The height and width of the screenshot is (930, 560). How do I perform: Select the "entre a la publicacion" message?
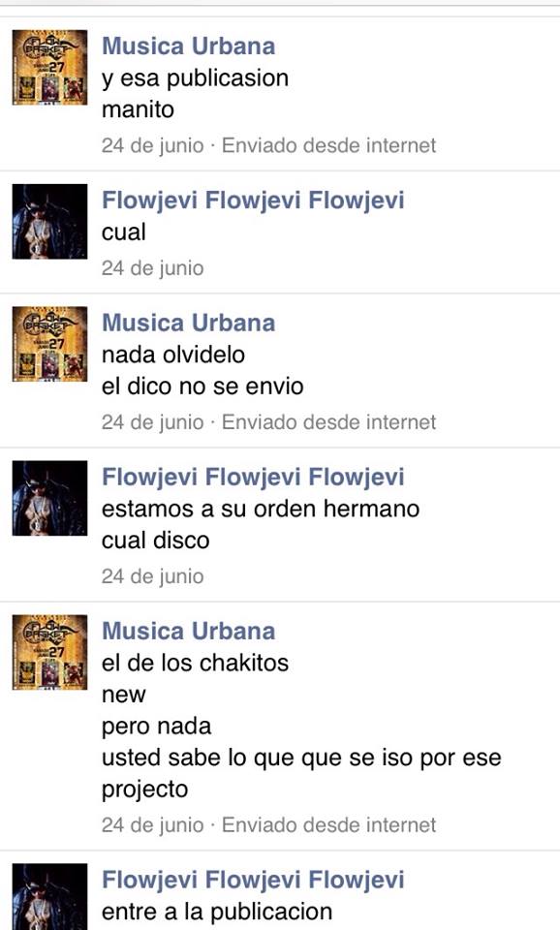click(217, 913)
